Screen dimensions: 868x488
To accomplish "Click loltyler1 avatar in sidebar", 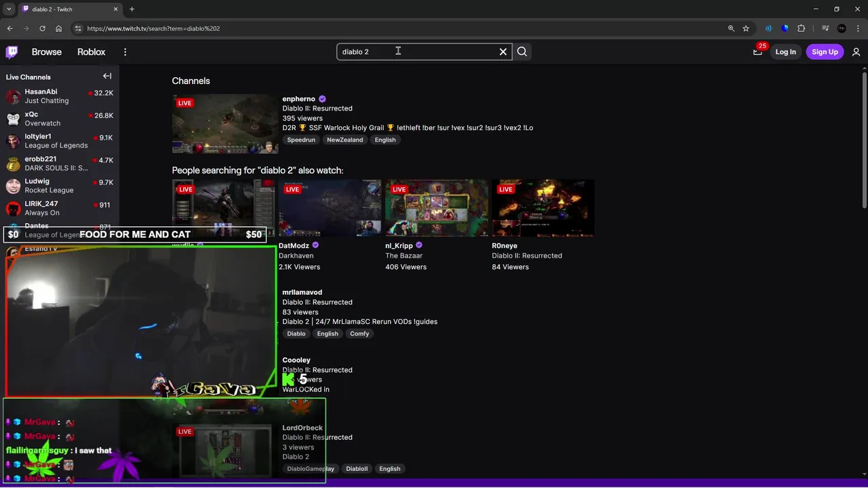I will pos(13,141).
